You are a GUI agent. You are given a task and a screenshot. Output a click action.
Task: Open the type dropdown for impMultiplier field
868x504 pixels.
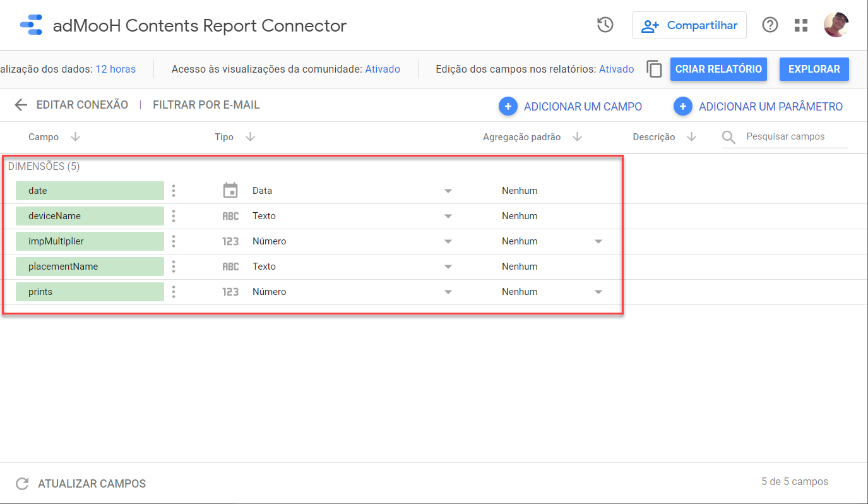[448, 241]
